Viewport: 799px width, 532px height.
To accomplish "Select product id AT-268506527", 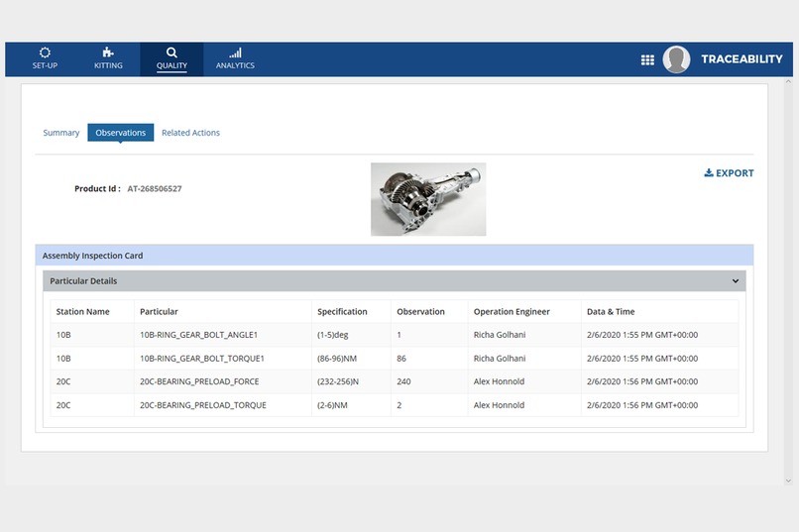I will click(x=155, y=189).
